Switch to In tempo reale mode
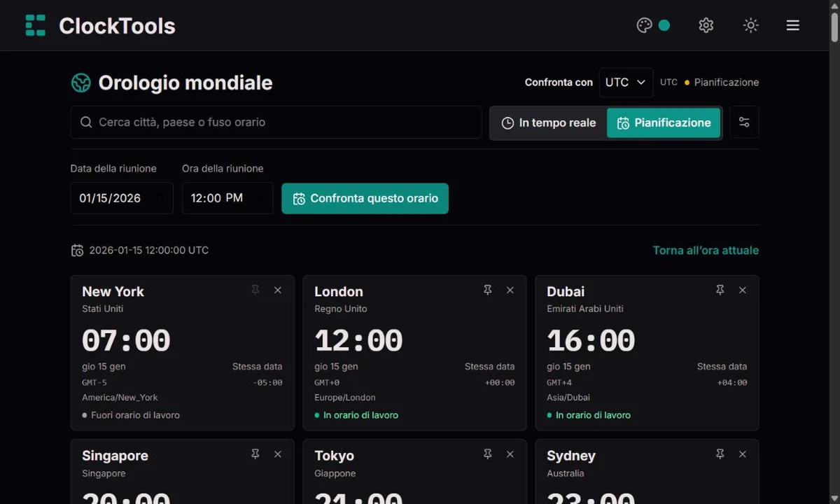This screenshot has width=840, height=504. (x=549, y=122)
